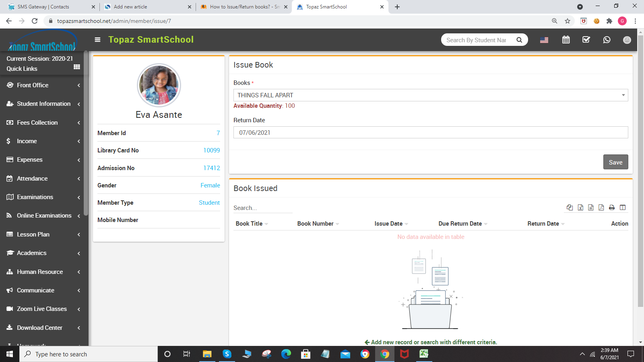This screenshot has height=362, width=644.
Task: Click the Return Date input field
Action: pyautogui.click(x=430, y=133)
